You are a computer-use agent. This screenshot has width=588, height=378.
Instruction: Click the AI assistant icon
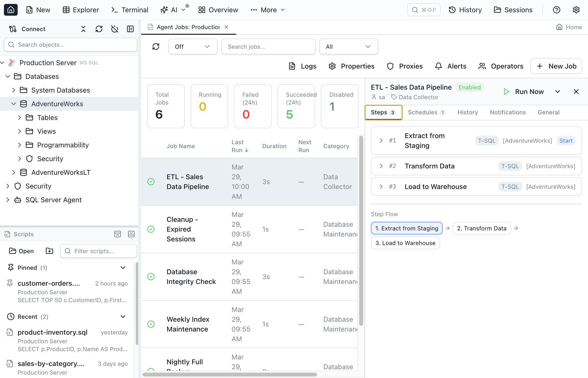(x=164, y=10)
